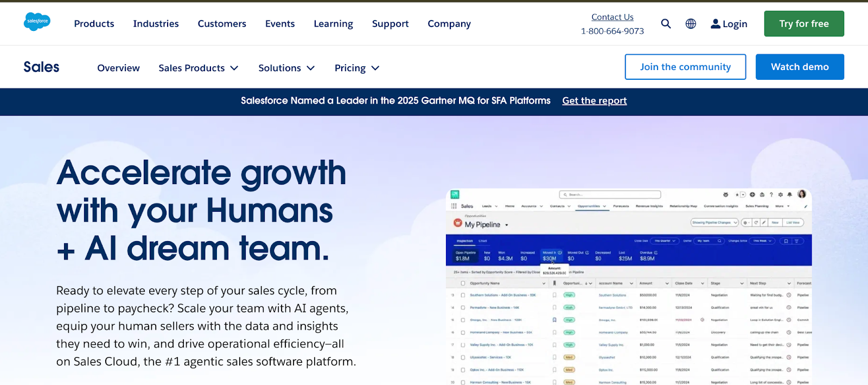
Task: Check the UlyssesNet Services checkbox
Action: (463, 357)
